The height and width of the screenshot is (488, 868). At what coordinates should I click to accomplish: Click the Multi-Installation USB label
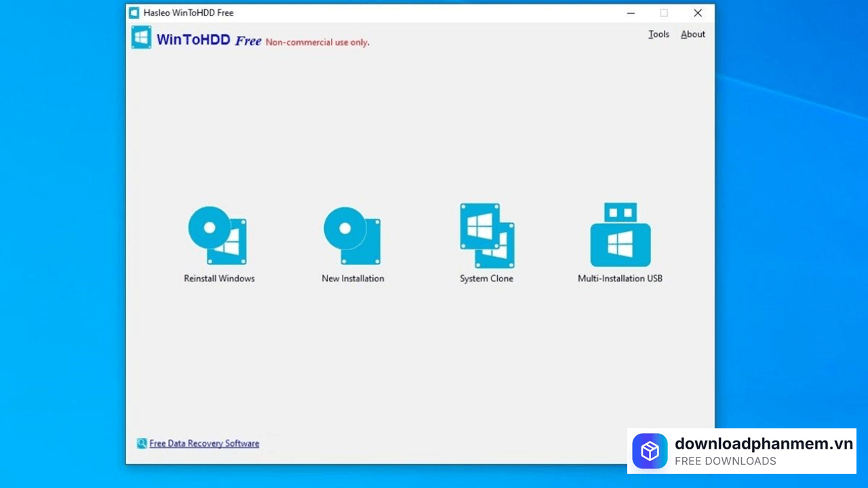pyautogui.click(x=619, y=278)
